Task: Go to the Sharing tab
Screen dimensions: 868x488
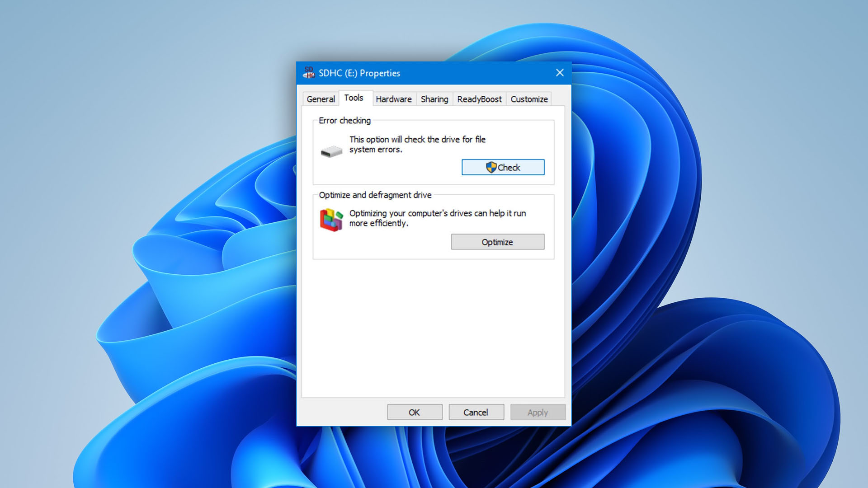Action: (x=434, y=99)
